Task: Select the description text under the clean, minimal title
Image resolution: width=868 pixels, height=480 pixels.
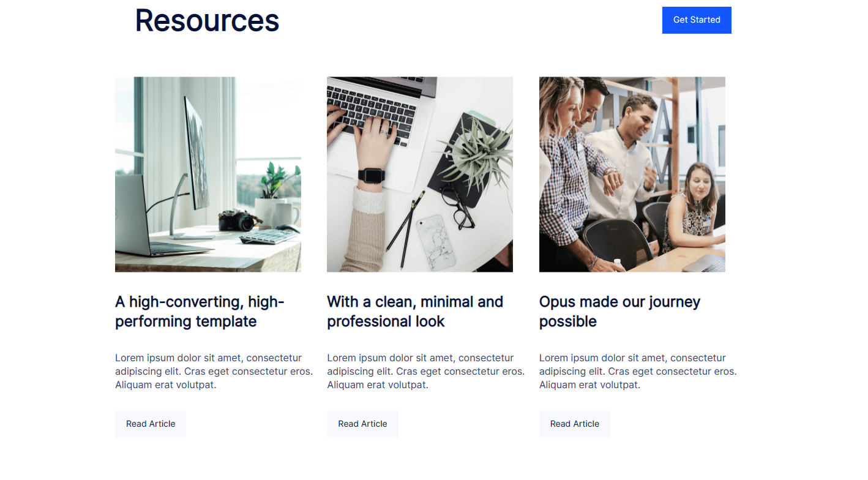Action: pyautogui.click(x=426, y=371)
